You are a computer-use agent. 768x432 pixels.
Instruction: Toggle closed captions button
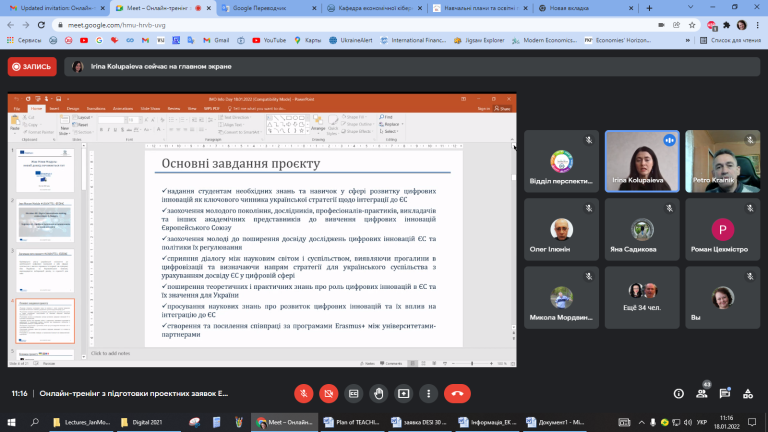click(x=354, y=393)
